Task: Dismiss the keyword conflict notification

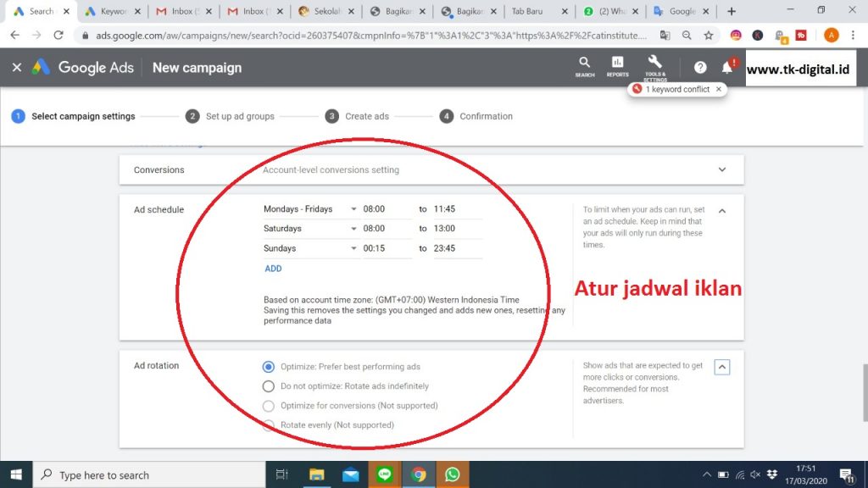Action: click(x=719, y=89)
